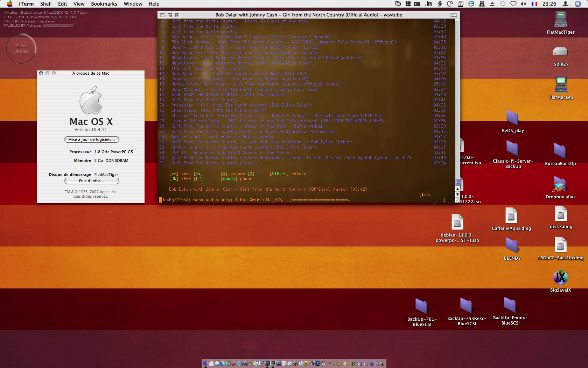Open the user switching menu icon

click(565, 4)
